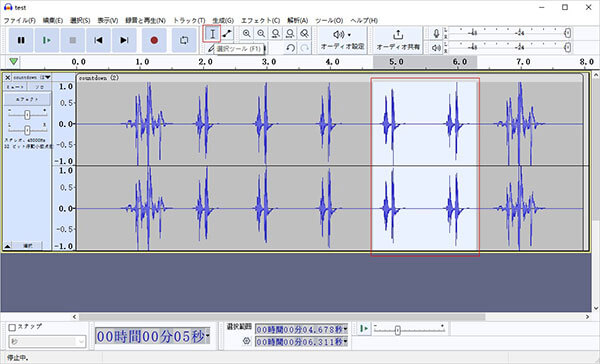Zoom in on the waveform
600x364 pixels.
pyautogui.click(x=247, y=34)
